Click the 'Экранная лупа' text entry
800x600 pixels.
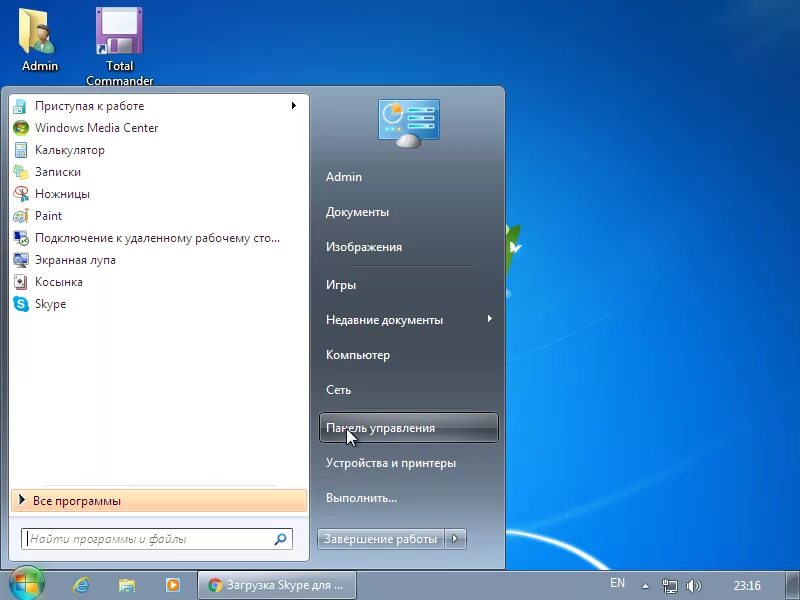[75, 260]
